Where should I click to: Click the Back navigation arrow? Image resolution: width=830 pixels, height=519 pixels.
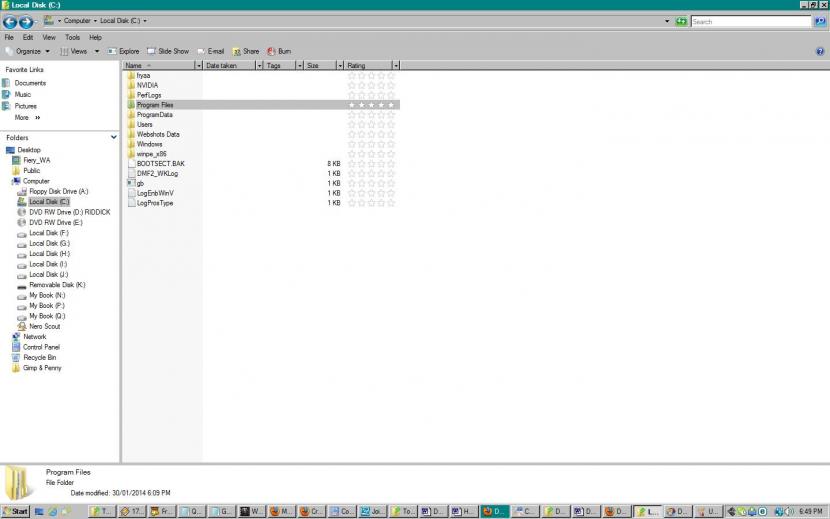click(11, 21)
